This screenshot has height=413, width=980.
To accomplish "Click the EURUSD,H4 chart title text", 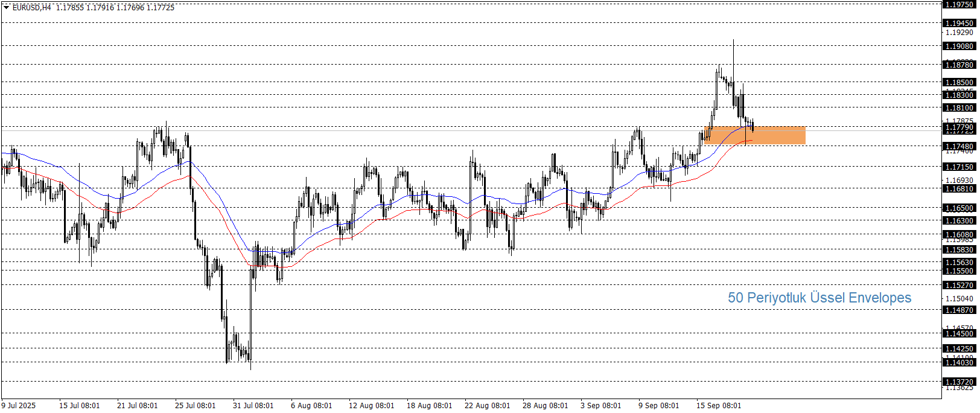I will click(x=31, y=8).
